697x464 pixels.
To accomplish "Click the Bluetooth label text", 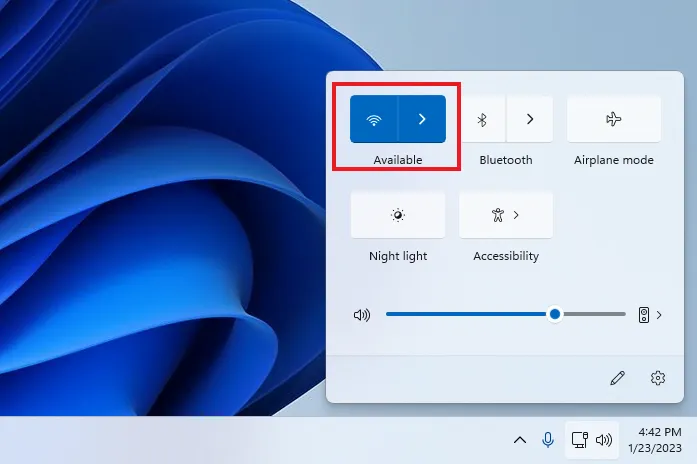I will pyautogui.click(x=506, y=160).
